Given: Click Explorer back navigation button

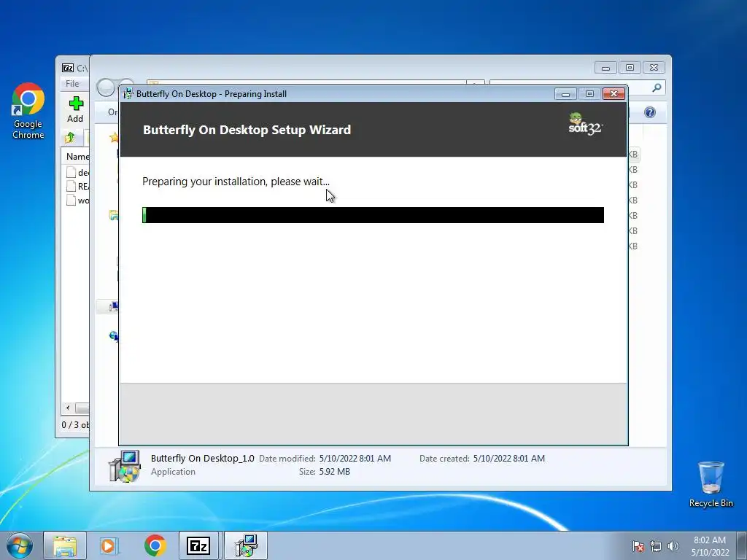Looking at the screenshot, I should [x=106, y=87].
